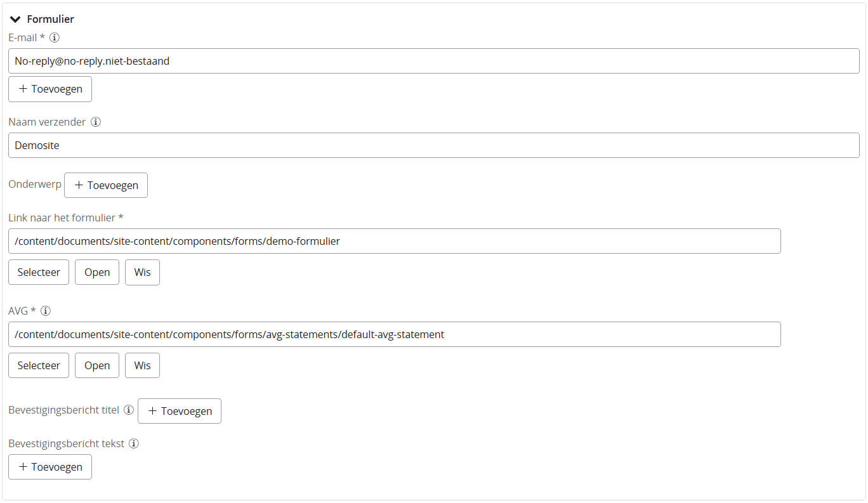868x503 pixels.
Task: Click Toevoegen next to Onderwerp
Action: pos(106,185)
